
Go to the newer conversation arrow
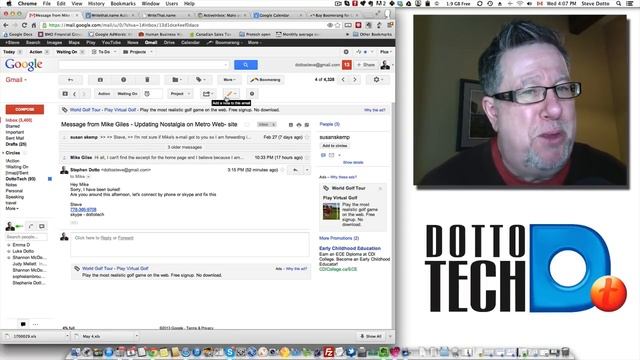coord(343,80)
